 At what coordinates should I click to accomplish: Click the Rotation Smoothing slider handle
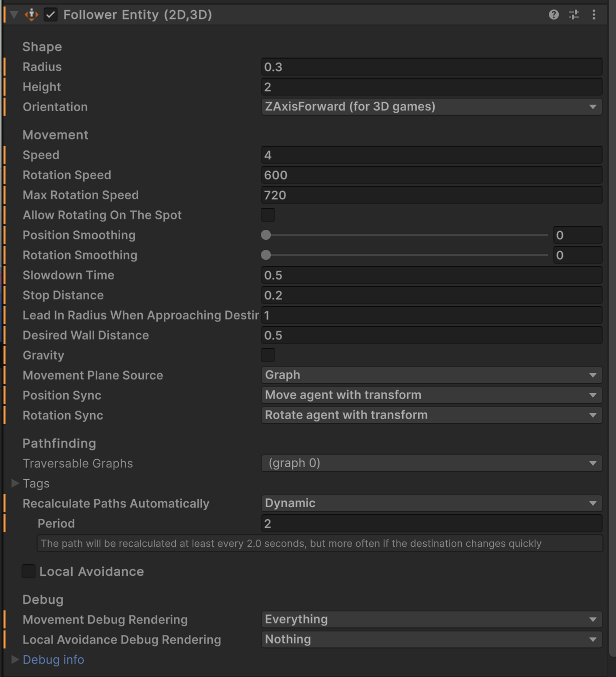point(266,255)
